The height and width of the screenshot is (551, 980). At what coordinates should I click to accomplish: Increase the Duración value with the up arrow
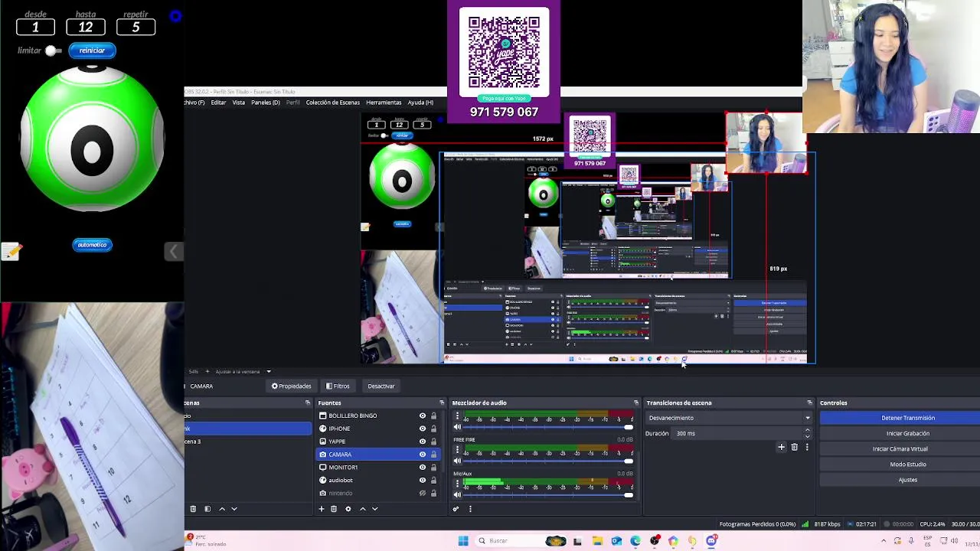click(807, 431)
